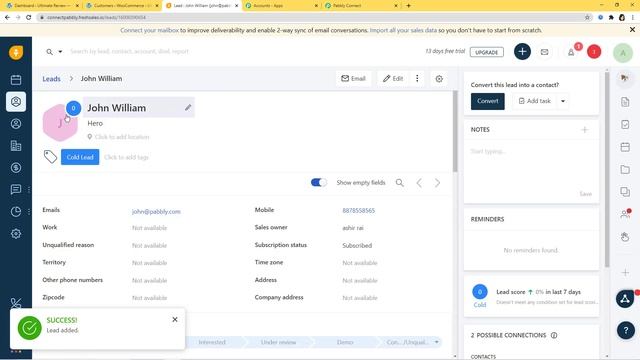Open the notes document icon in right rail
Screen dimensions: 640x360
625,102
